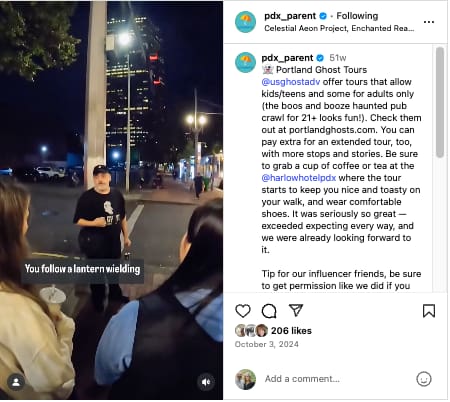Show tagged people in video
This screenshot has height=402, width=450.
(x=16, y=382)
